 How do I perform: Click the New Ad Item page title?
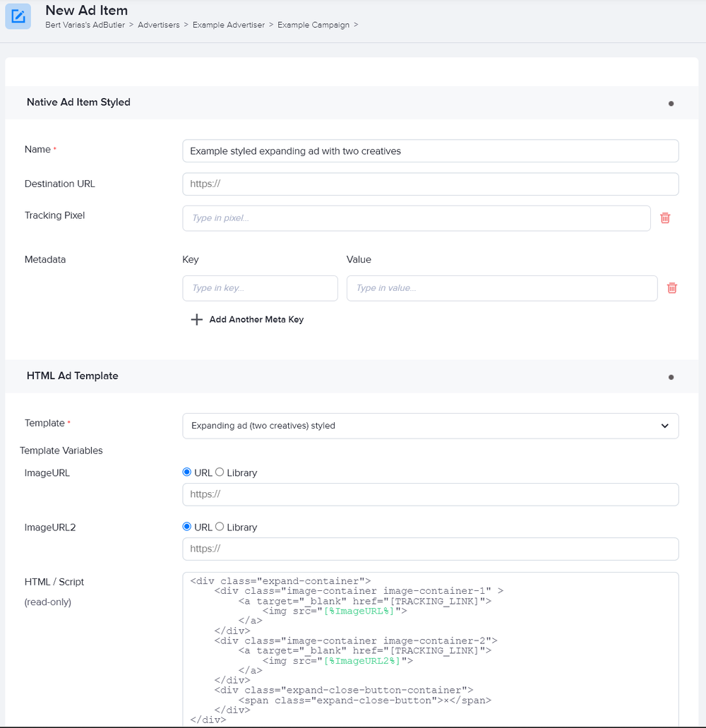[x=86, y=10]
